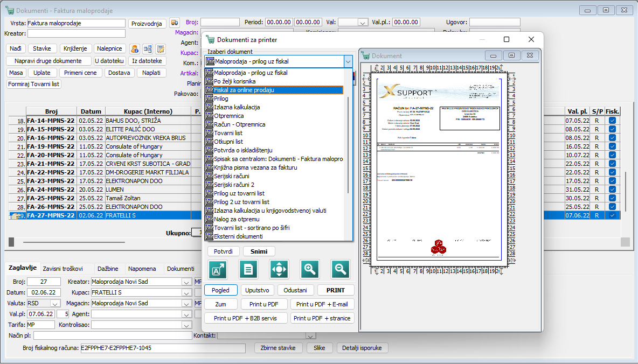Click the PRINT button

(x=335, y=290)
